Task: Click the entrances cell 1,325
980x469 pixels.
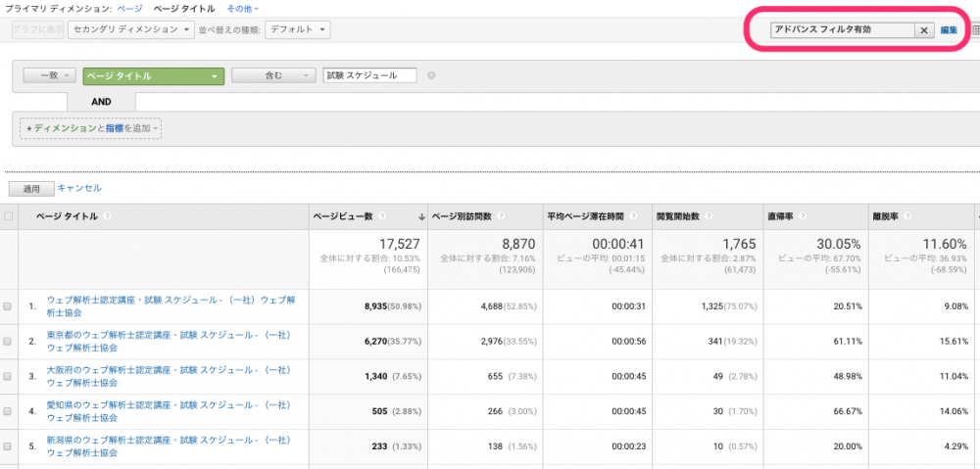Action: (713, 306)
